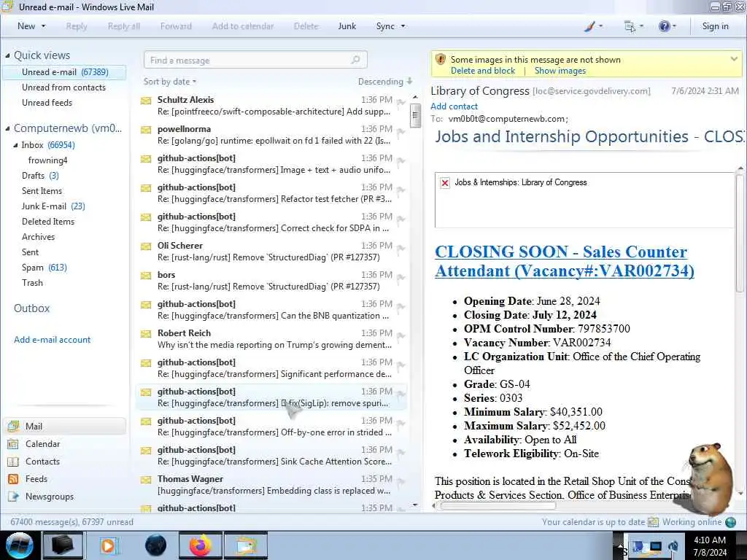Open the Sent Items folder
Viewport: 747px width, 560px height.
click(x=42, y=190)
